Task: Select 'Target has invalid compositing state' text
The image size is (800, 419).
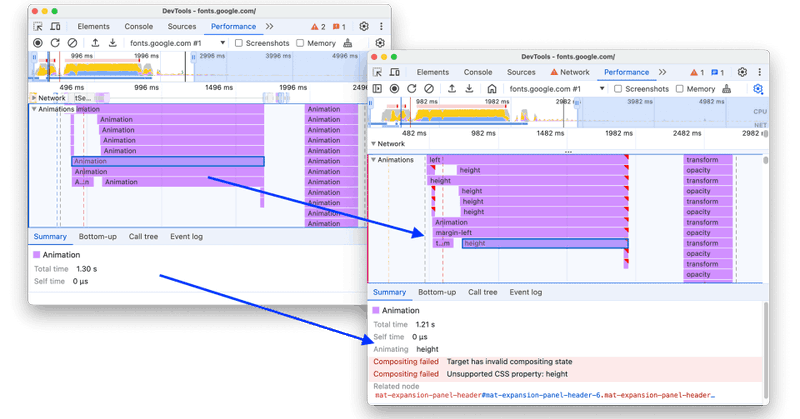Action: (509, 362)
